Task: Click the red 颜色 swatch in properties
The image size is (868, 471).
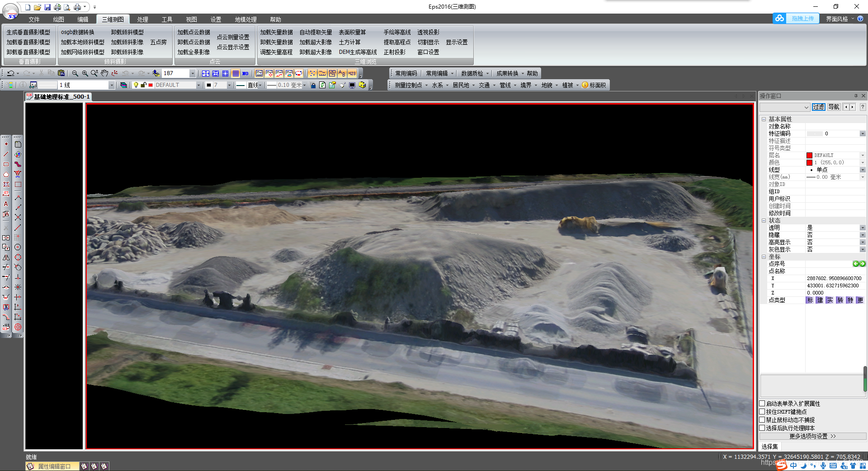Action: click(809, 163)
